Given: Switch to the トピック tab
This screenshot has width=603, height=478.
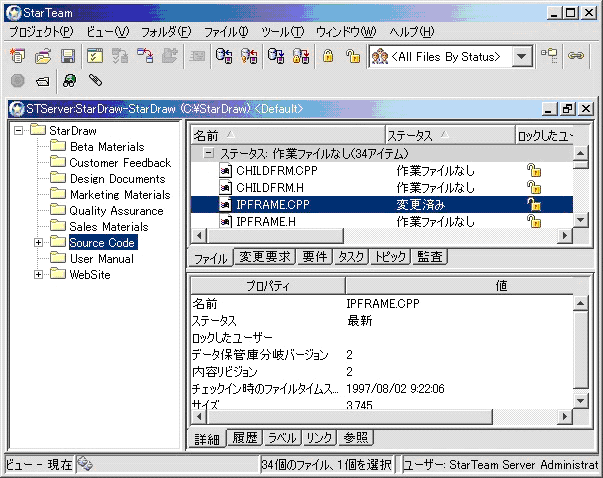Looking at the screenshot, I should point(390,257).
